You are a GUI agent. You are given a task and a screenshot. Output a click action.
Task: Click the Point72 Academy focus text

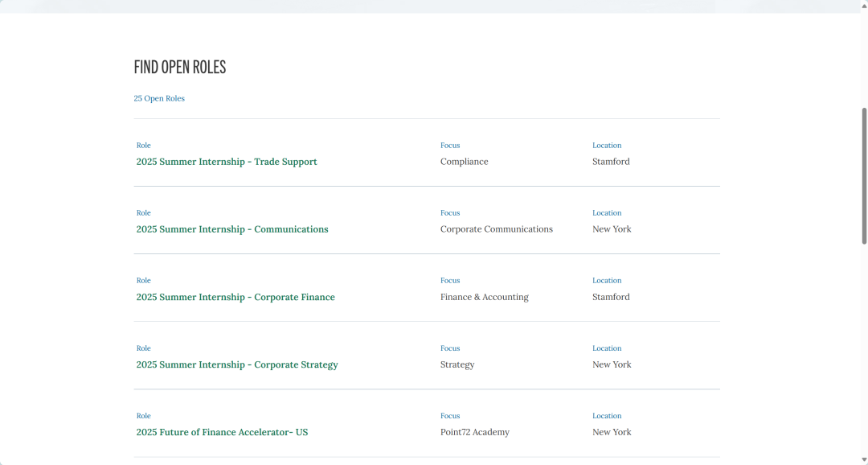pos(474,432)
